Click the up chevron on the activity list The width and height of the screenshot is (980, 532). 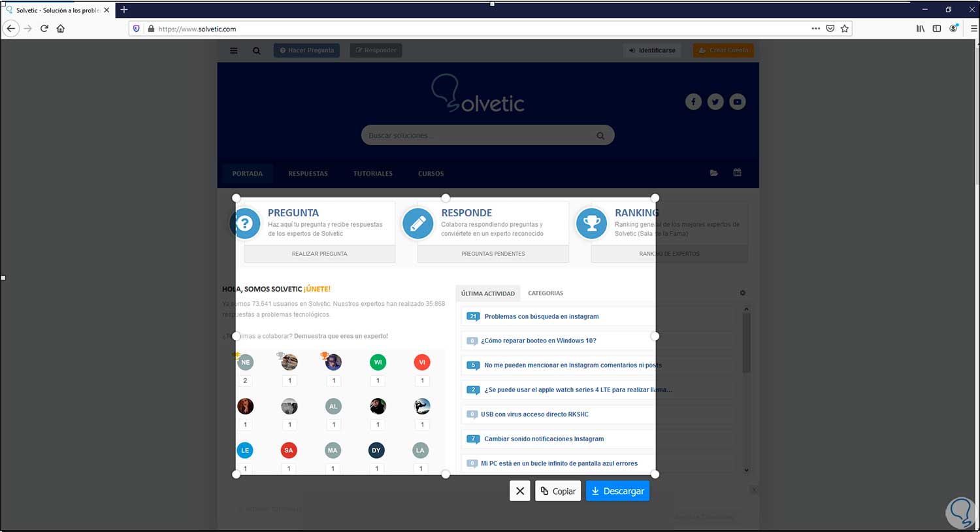point(745,308)
